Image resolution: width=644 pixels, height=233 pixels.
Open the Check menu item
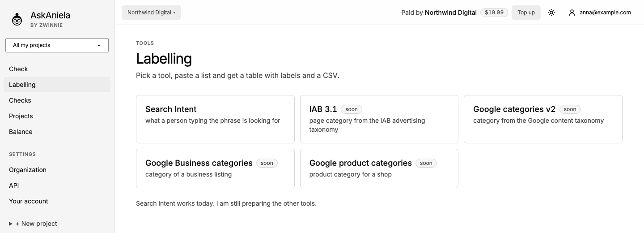coord(57,69)
